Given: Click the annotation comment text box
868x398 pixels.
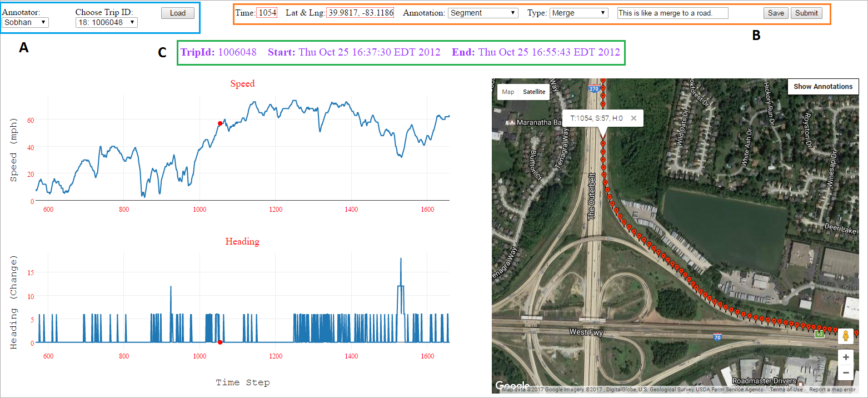Looking at the screenshot, I should point(672,13).
